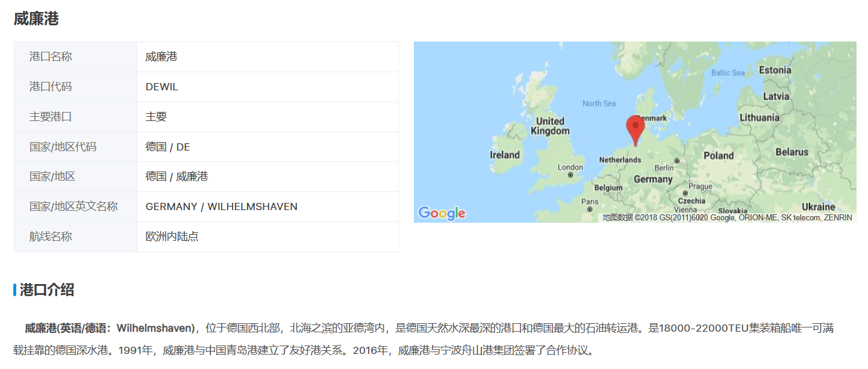
Task: Click the map data copyright text
Action: click(x=727, y=217)
